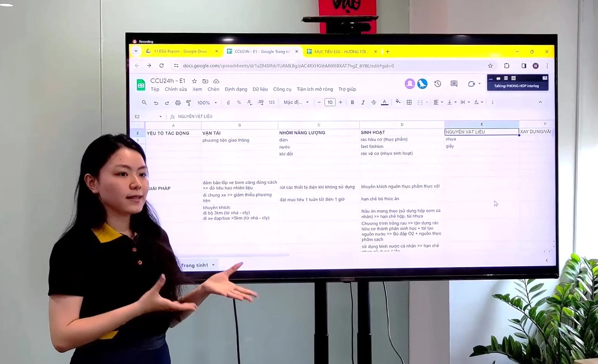
Task: Bookmark this page with star
Action: pyautogui.click(x=490, y=66)
